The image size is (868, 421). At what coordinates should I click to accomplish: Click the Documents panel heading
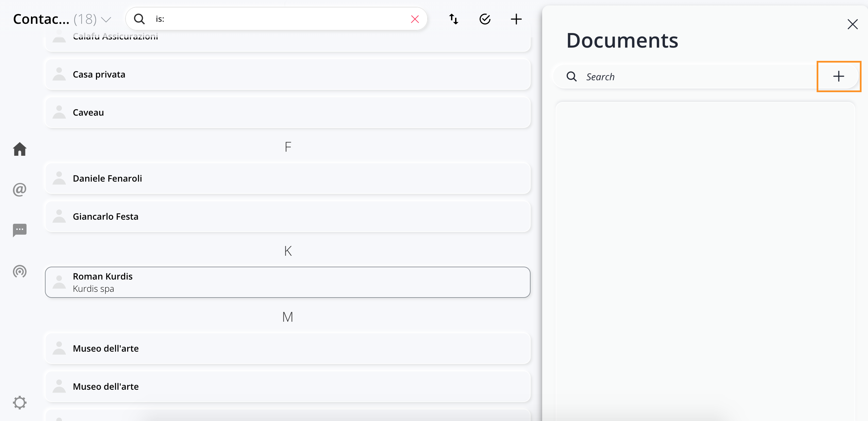pyautogui.click(x=622, y=40)
